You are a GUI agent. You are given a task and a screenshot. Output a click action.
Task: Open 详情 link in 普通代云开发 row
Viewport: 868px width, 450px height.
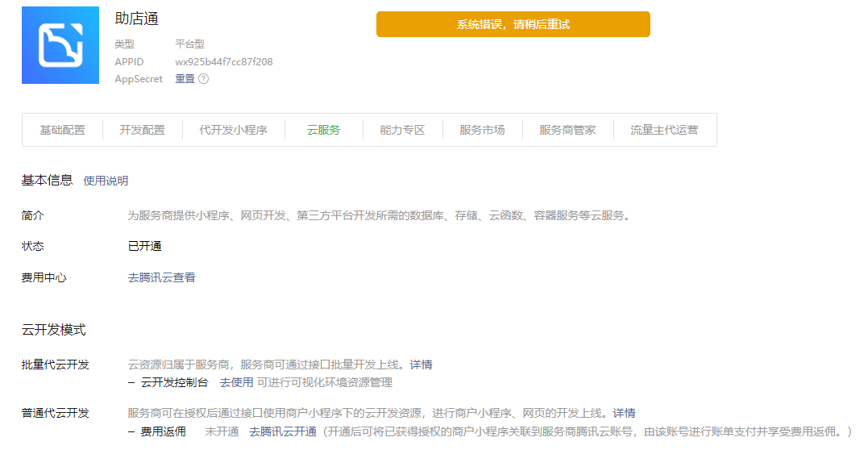pyautogui.click(x=625, y=413)
